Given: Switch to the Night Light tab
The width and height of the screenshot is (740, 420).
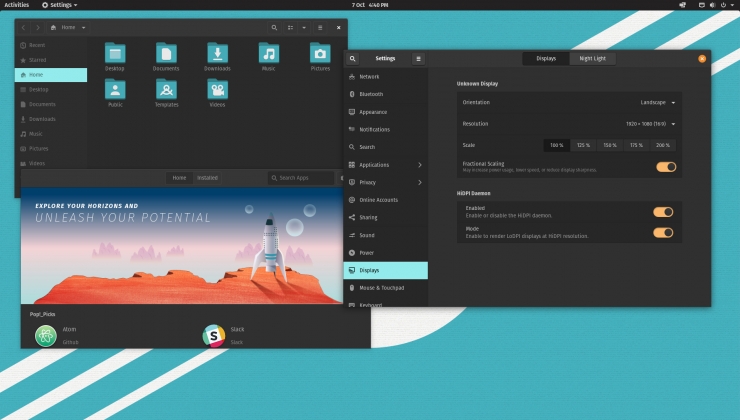Looking at the screenshot, I should 592,59.
